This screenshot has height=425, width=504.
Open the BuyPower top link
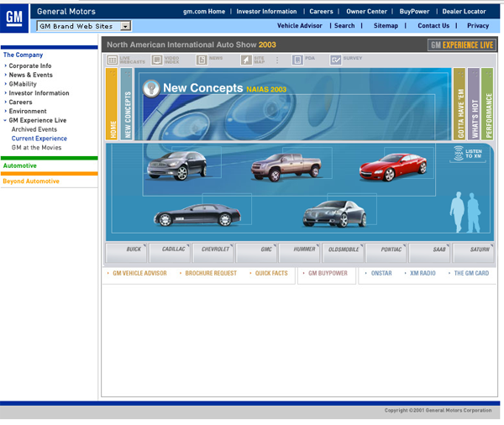(414, 12)
